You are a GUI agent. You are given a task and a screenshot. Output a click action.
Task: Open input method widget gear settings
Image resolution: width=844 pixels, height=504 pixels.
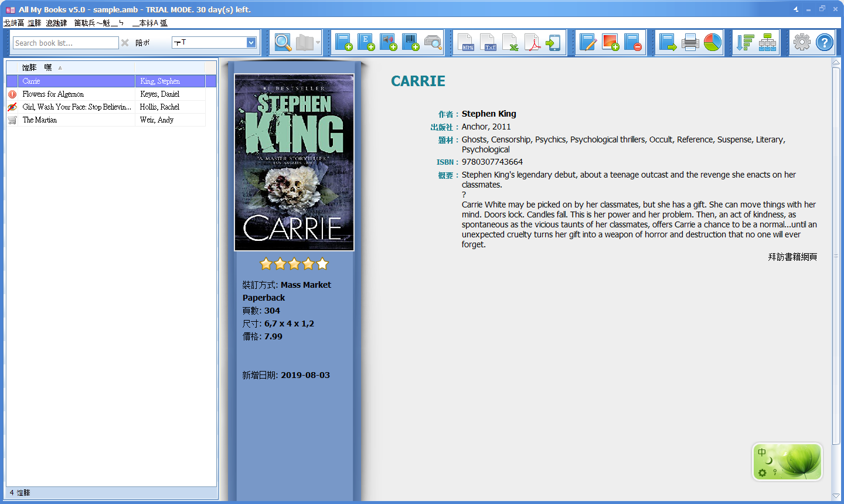[762, 472]
